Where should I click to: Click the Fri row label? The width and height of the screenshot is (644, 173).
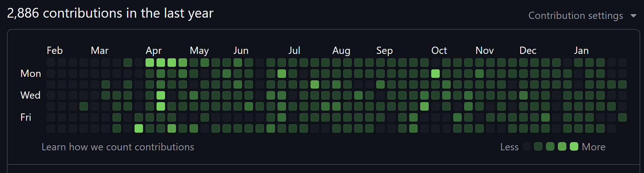click(26, 117)
